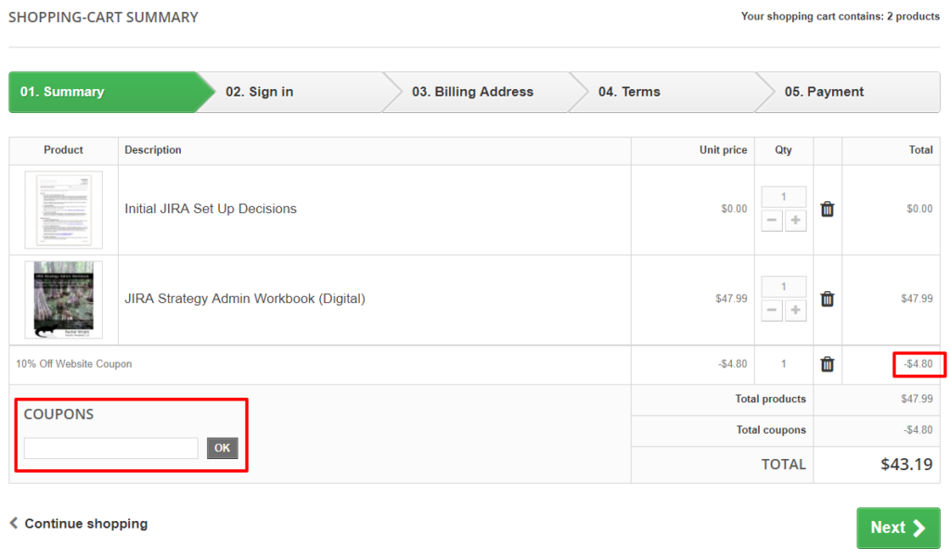Click the Continue shopping link
The image size is (950, 560).
tap(79, 524)
